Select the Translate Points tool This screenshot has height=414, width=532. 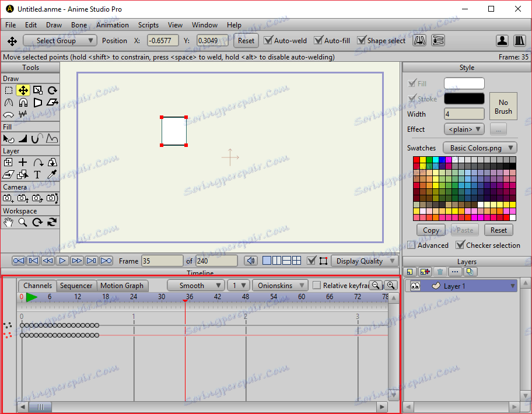pos(23,90)
